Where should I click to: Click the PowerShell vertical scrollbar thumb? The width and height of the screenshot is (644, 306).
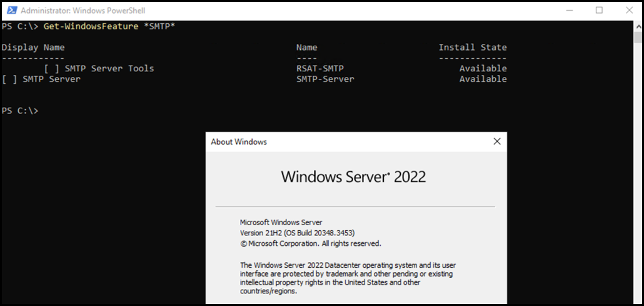[637, 38]
